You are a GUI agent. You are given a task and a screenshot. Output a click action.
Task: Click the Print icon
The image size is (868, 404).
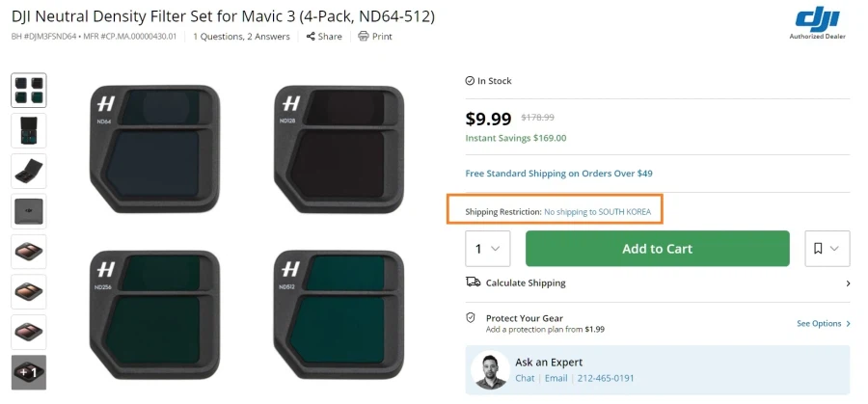(x=363, y=37)
